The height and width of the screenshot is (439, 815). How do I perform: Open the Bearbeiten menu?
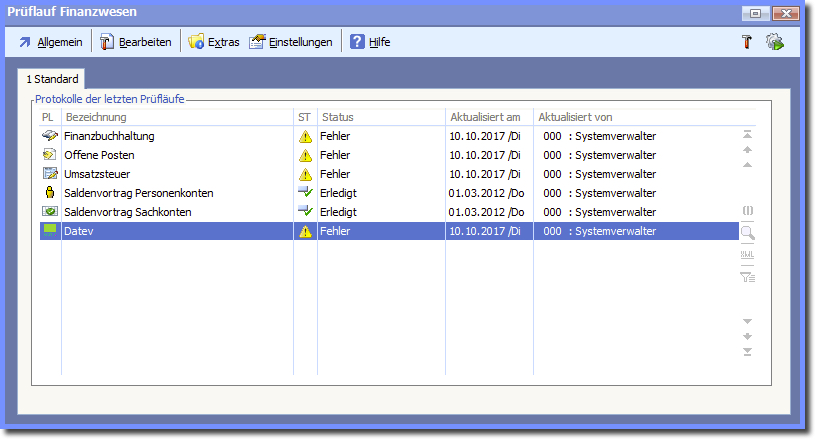pos(136,42)
